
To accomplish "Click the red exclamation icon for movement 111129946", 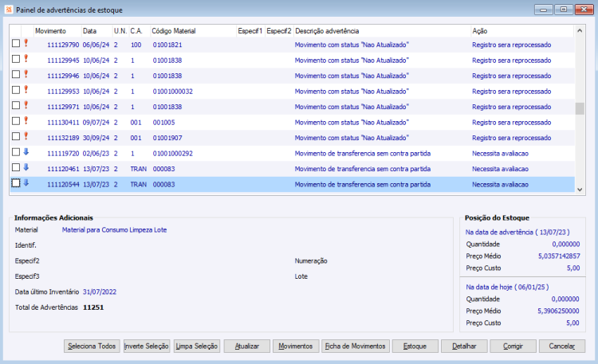I will click(26, 74).
